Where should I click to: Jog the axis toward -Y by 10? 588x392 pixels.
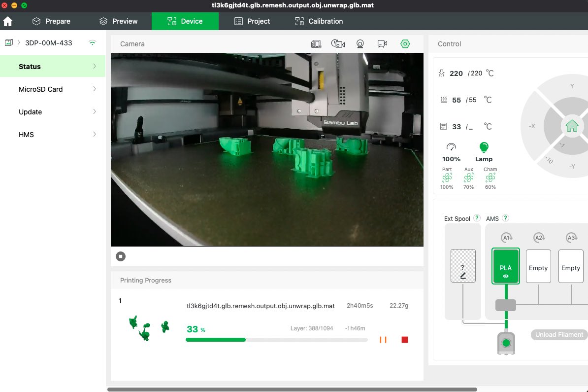pos(549,160)
